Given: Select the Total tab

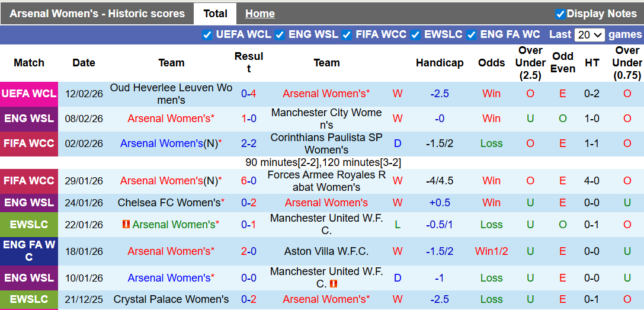Looking at the screenshot, I should click(x=215, y=14).
